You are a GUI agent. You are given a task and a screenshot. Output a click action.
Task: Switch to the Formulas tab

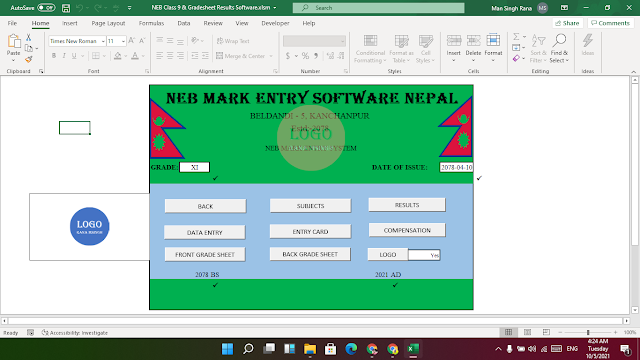point(151,23)
